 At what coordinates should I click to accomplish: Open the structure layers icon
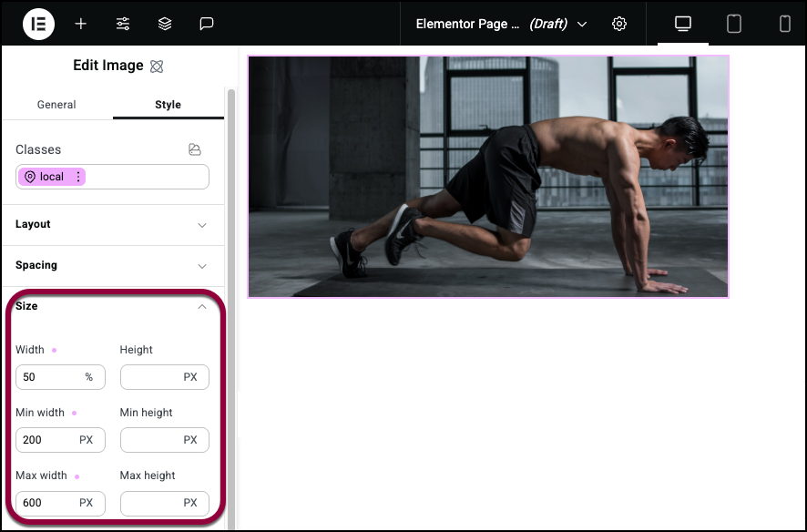point(165,24)
